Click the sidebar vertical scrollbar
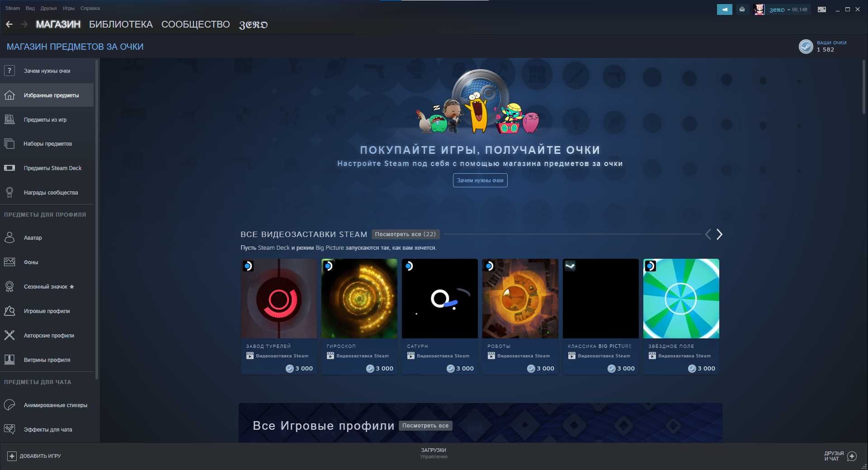868x470 pixels. pos(97,219)
